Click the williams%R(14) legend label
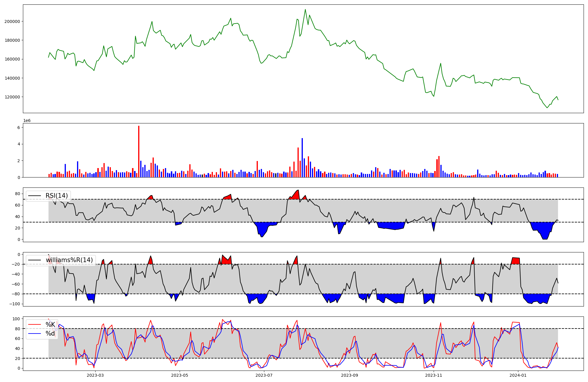Viewport: 588px width, 382px height. coord(69,260)
